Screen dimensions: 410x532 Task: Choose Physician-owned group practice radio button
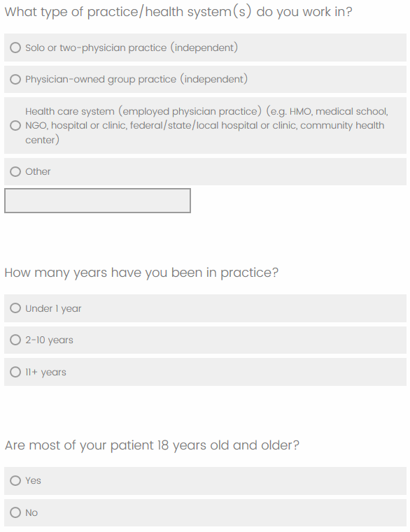[x=15, y=80]
